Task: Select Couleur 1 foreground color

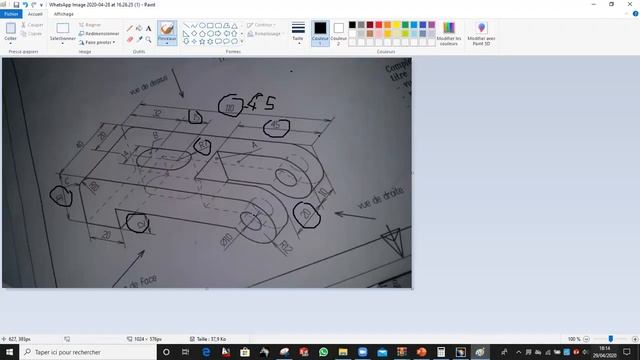Action: coord(320,33)
